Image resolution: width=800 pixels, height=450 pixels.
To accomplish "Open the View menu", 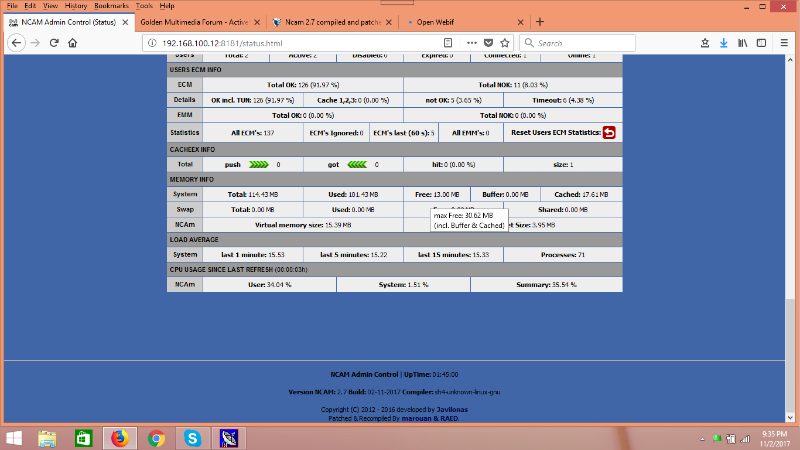I will point(50,6).
